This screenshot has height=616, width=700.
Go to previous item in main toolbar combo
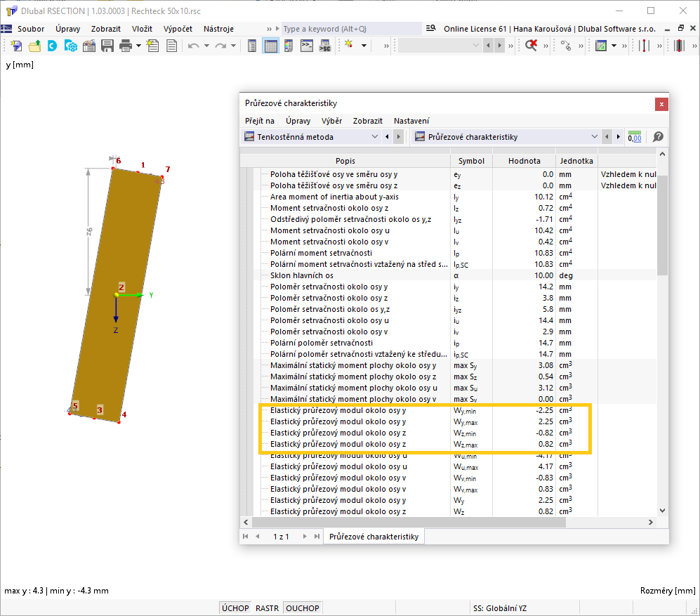[x=488, y=46]
